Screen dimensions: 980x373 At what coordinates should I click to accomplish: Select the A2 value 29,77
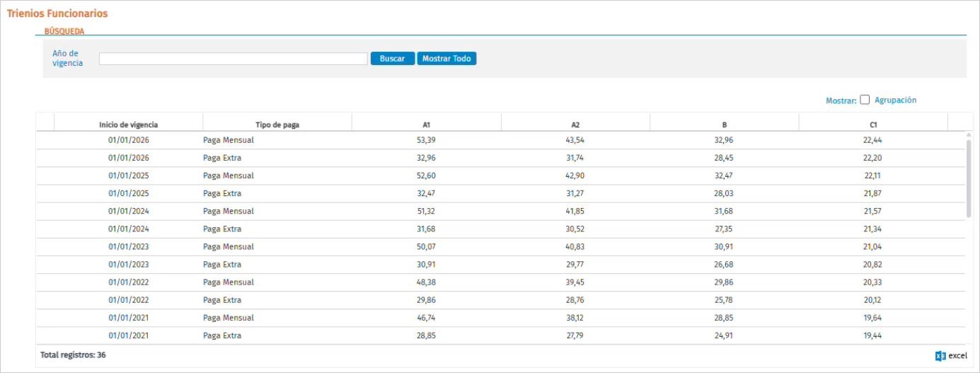[575, 264]
